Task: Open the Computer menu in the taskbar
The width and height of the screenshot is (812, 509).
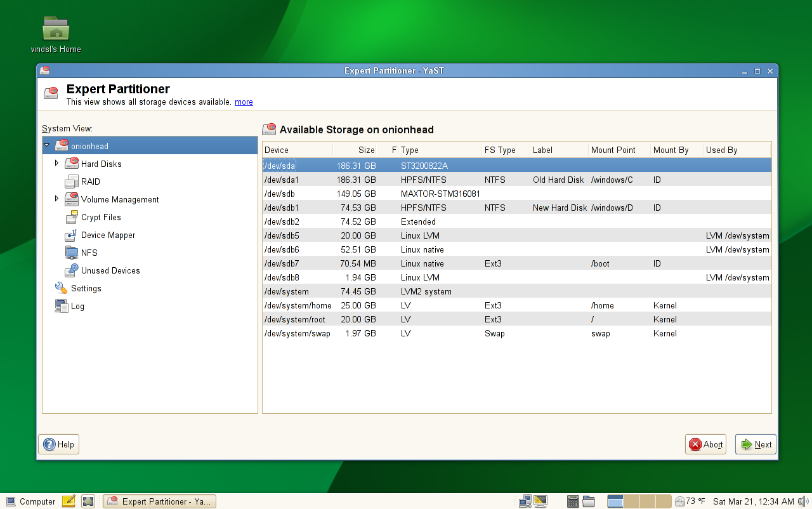Action: coord(30,501)
